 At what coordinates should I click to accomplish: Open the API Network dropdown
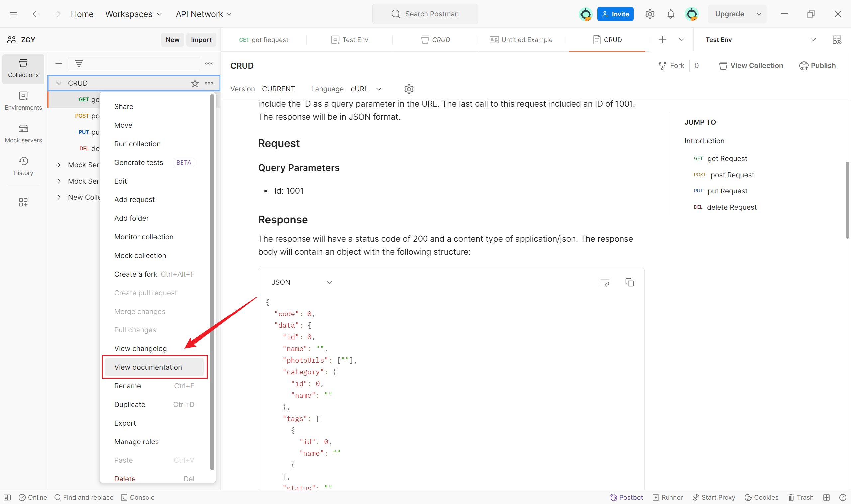pyautogui.click(x=204, y=14)
